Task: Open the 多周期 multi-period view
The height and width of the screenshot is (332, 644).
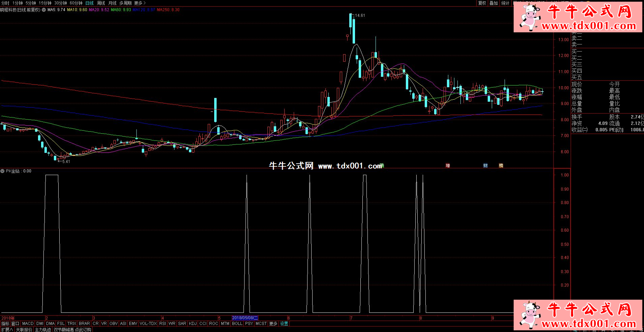Action: pyautogui.click(x=126, y=3)
